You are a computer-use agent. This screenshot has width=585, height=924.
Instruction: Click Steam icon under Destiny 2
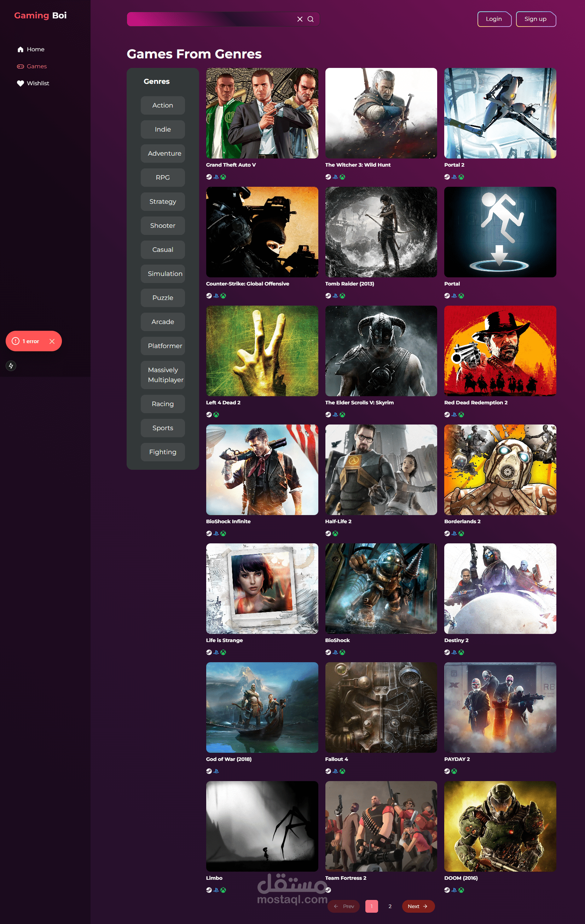tap(447, 652)
